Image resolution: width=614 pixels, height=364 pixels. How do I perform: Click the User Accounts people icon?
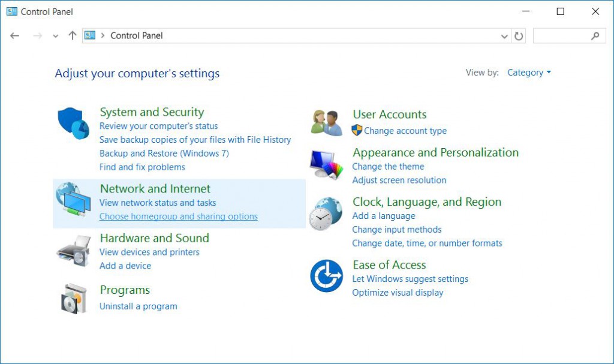click(326, 122)
